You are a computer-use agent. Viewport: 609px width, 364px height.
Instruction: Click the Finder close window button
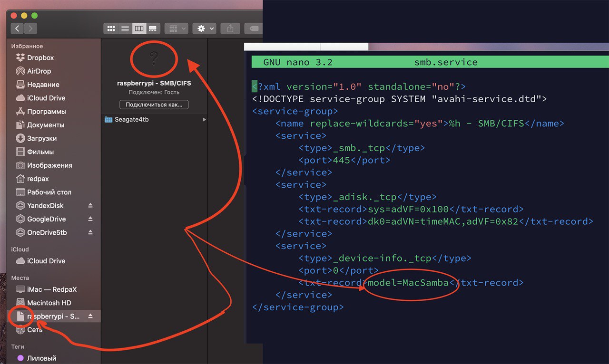point(14,16)
